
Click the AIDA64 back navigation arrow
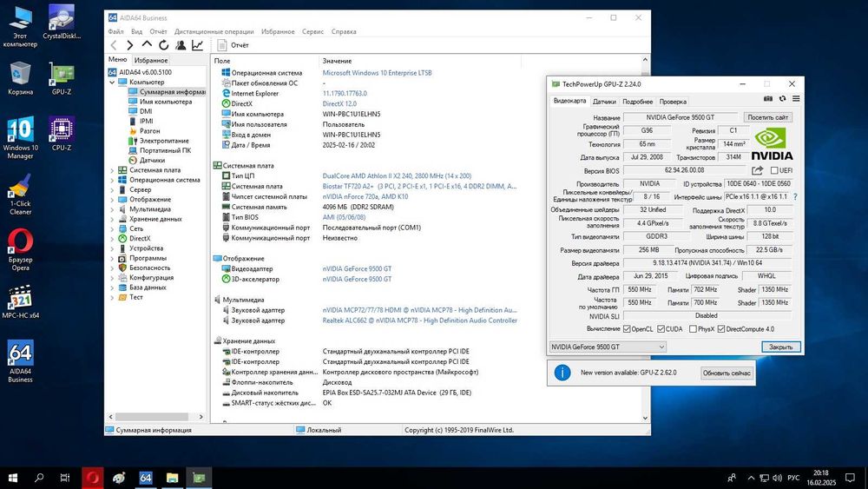tap(114, 45)
